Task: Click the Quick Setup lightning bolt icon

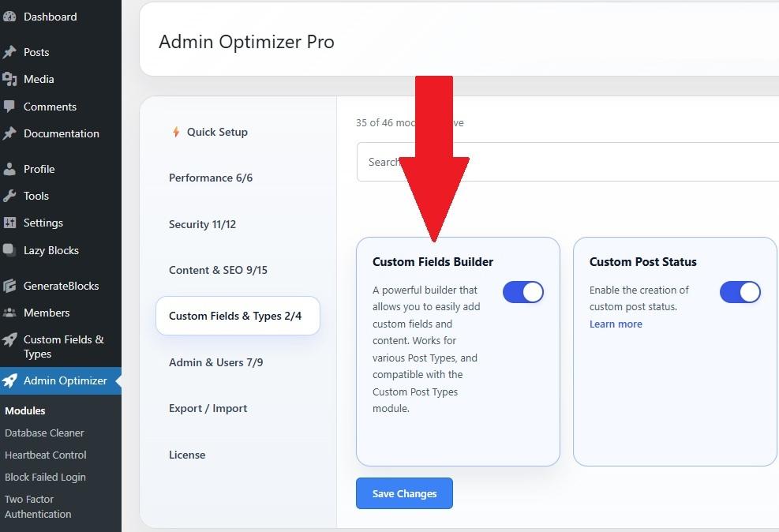Action: (x=176, y=132)
